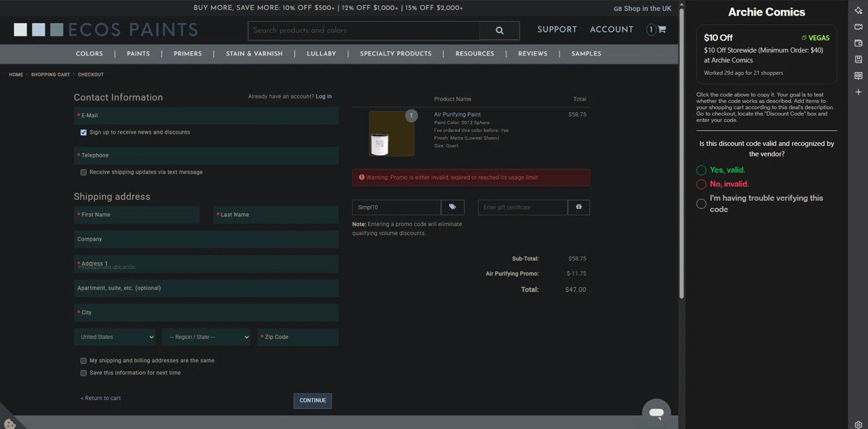Click the warning alert icon in promo message
This screenshot has width=868, height=429.
point(362,177)
